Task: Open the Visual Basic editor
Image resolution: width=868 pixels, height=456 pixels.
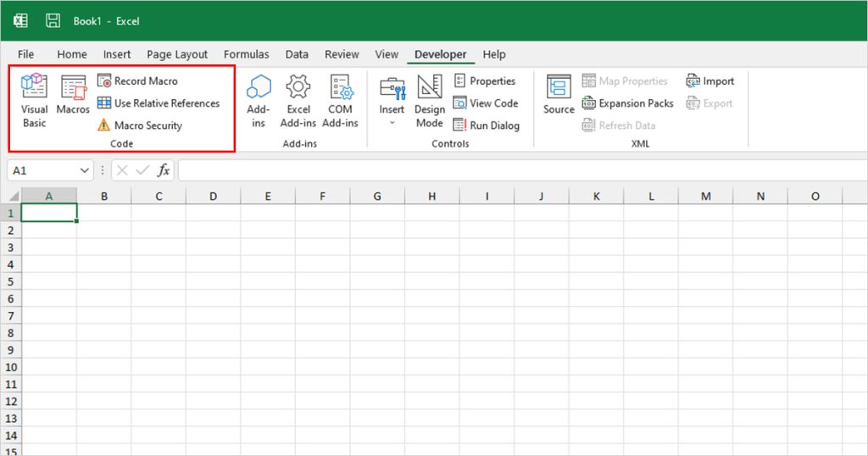Action: coord(34,101)
